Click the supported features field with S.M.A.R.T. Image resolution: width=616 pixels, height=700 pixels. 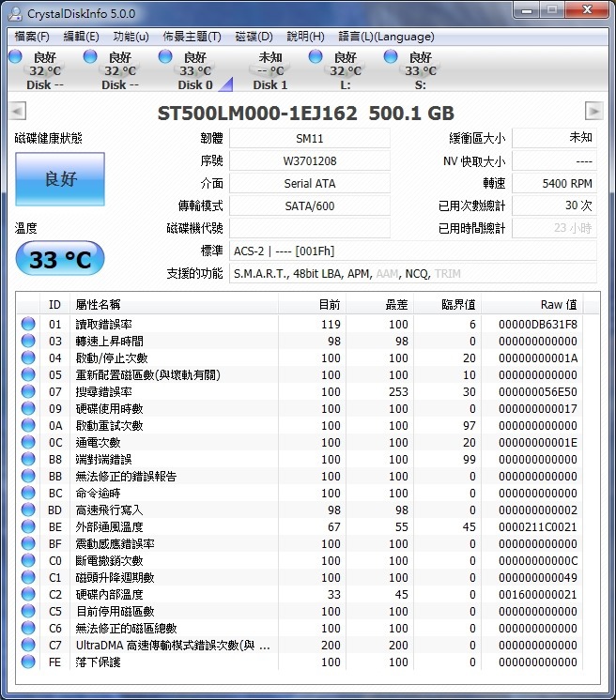(x=413, y=273)
